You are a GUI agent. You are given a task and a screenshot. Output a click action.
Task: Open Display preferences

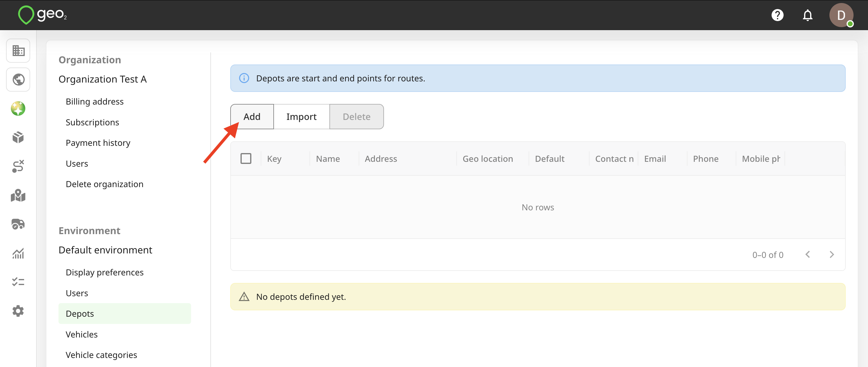click(105, 272)
